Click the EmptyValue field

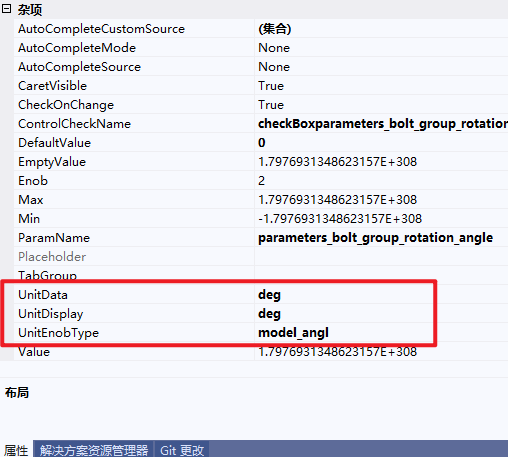pos(381,162)
